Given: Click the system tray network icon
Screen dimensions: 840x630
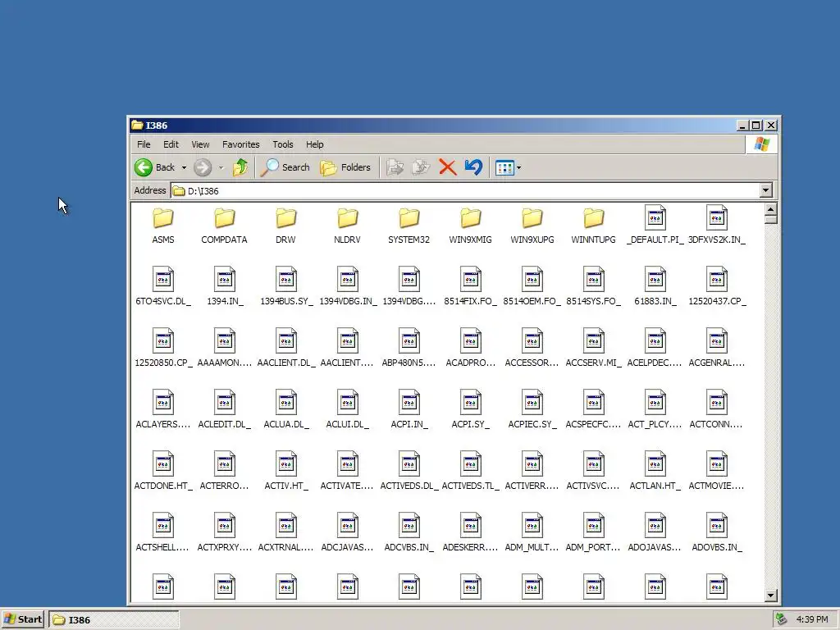Looking at the screenshot, I should pyautogui.click(x=782, y=619).
